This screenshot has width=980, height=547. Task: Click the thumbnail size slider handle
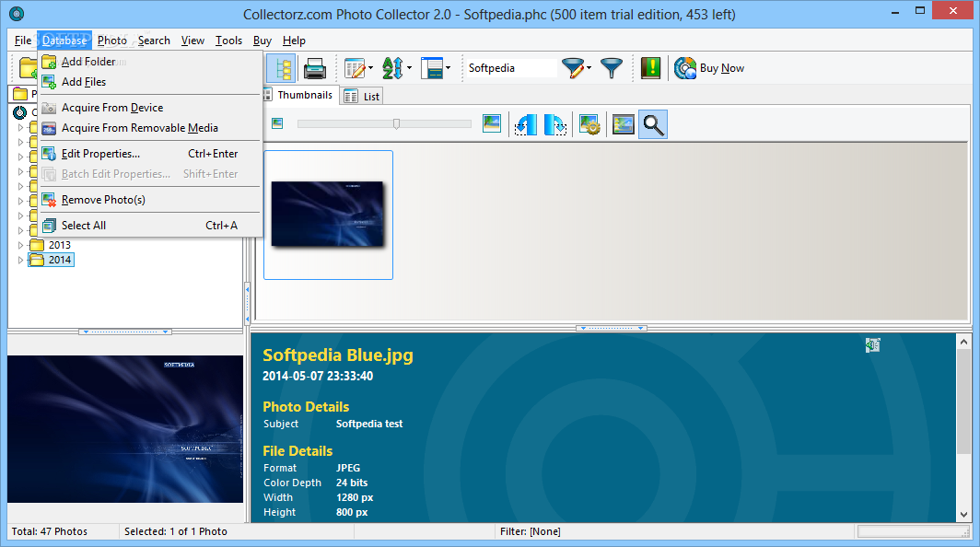pos(396,123)
